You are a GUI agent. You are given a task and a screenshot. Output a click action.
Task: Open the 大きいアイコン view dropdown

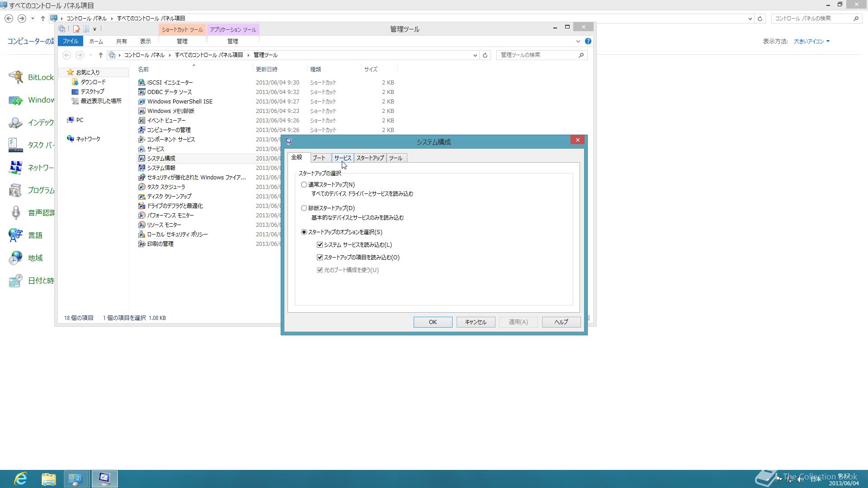click(x=812, y=41)
